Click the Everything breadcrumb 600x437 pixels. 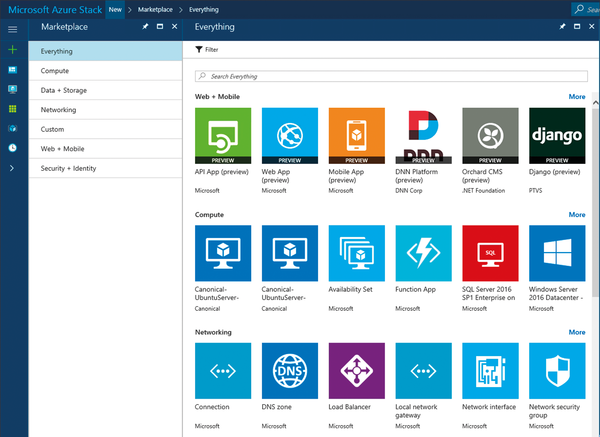(x=204, y=10)
